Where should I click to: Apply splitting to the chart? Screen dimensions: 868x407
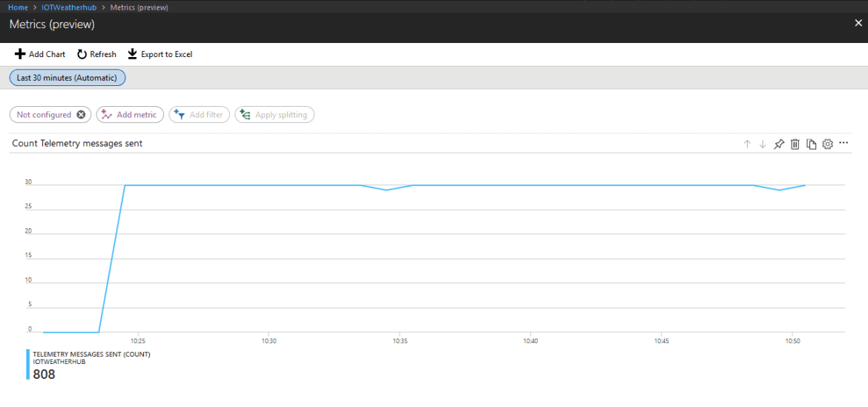274,114
